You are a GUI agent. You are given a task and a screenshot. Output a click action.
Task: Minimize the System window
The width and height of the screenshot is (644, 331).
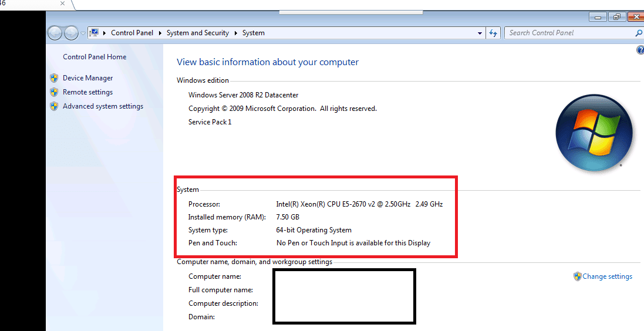(598, 17)
